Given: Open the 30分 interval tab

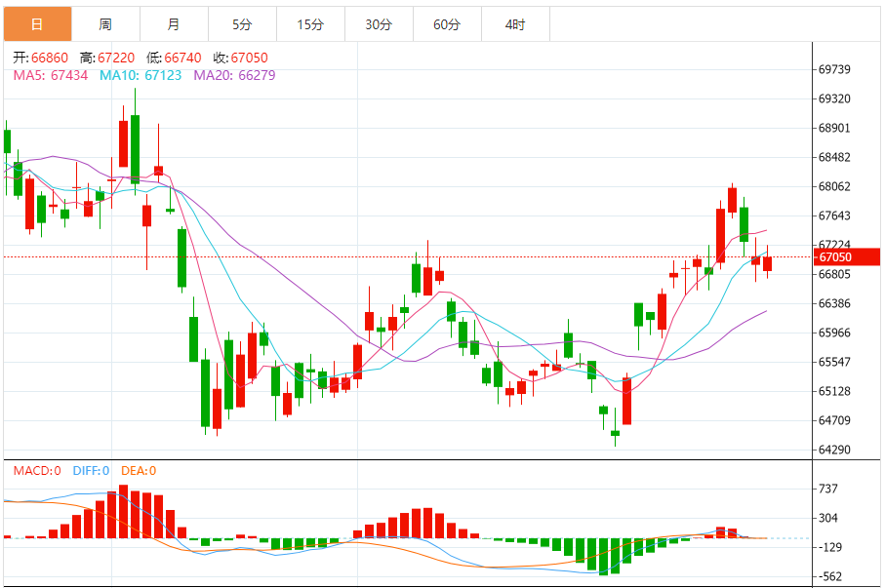Looking at the screenshot, I should pos(379,24).
